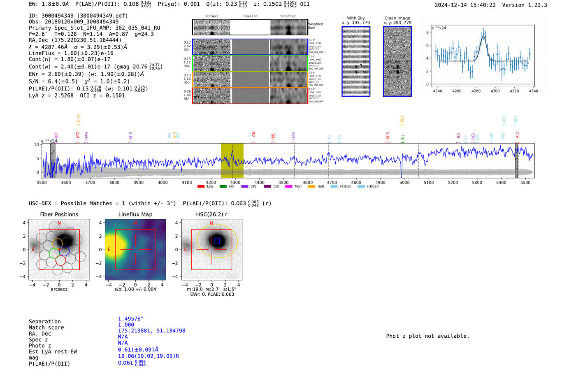Click the red NV line marker label
Image resolution: width=576 pixels, height=392 pixels.
point(253,135)
